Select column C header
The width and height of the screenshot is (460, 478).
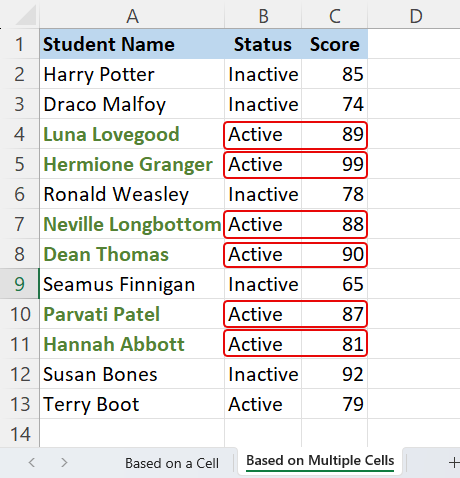coord(335,15)
